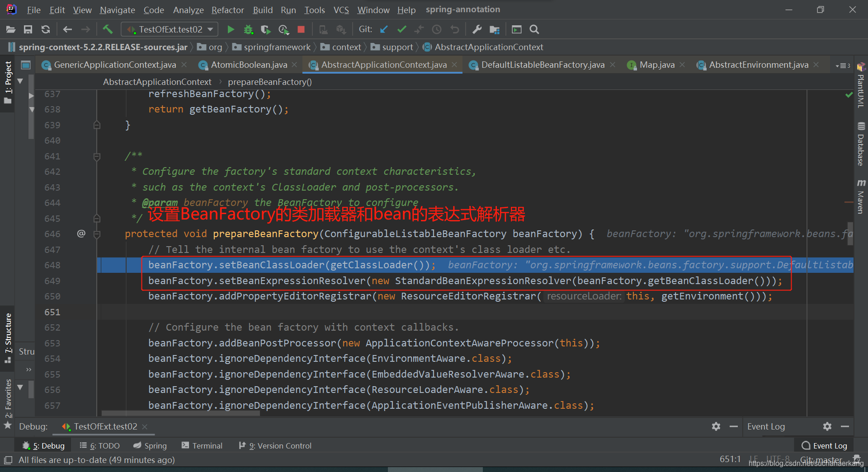This screenshot has height=472, width=868.
Task: Click the override gutter icon on line 646
Action: tap(81, 234)
